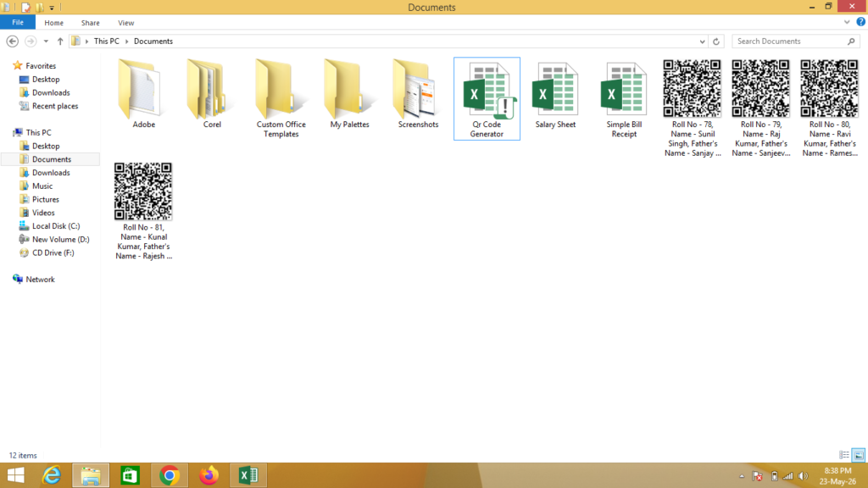Open the recent locations dropdown arrow

(x=46, y=42)
